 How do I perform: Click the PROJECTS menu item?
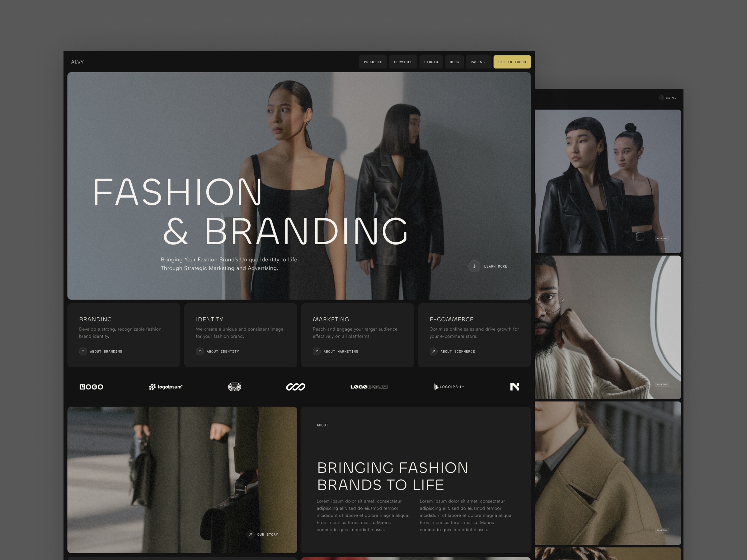(374, 62)
